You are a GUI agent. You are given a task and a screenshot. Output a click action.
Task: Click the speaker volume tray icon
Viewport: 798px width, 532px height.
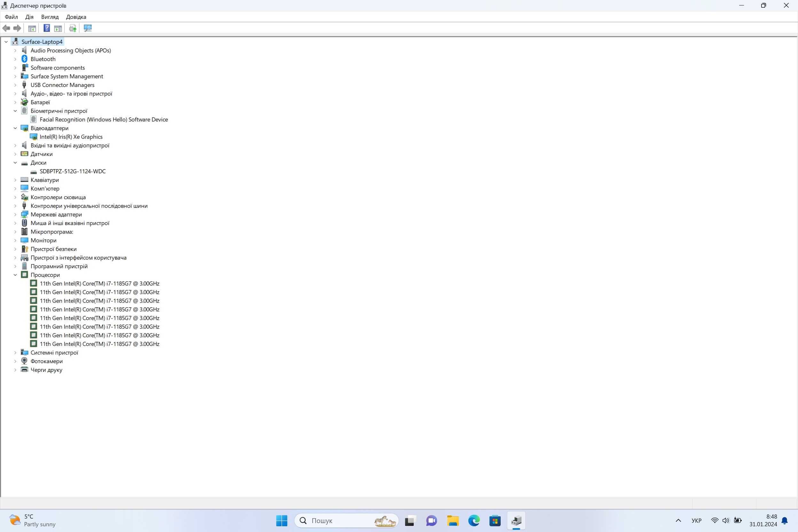[726, 520]
